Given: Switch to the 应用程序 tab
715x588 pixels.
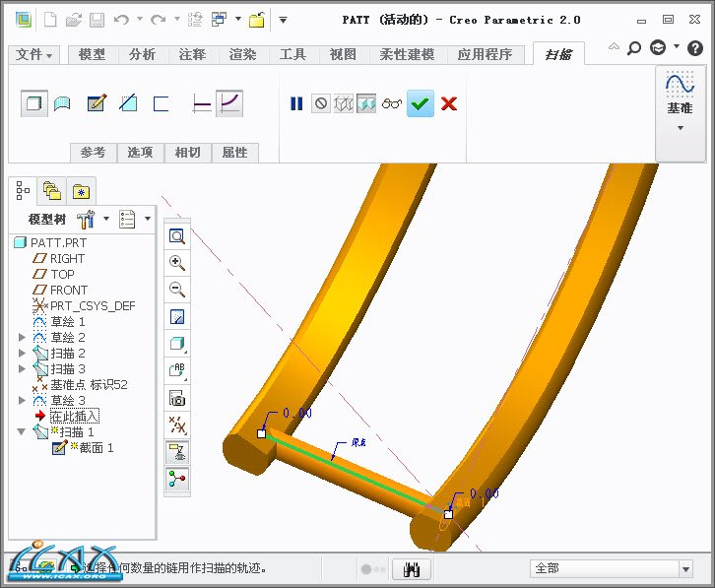Looking at the screenshot, I should tap(486, 55).
